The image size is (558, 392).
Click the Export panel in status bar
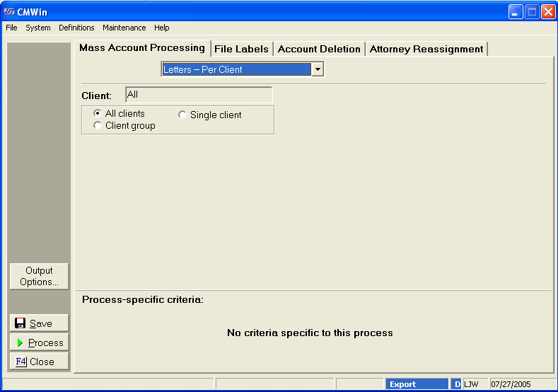(417, 384)
